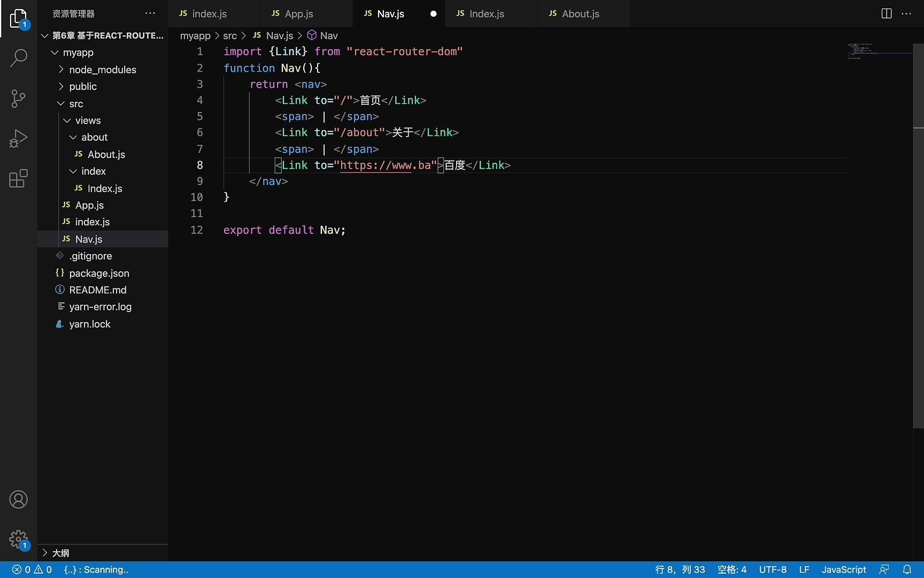Collapse the about folder

tap(73, 137)
